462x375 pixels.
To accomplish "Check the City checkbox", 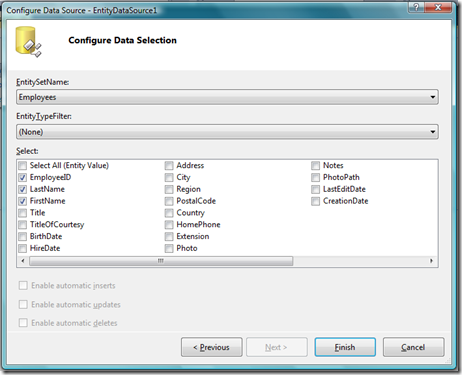I will [x=169, y=177].
